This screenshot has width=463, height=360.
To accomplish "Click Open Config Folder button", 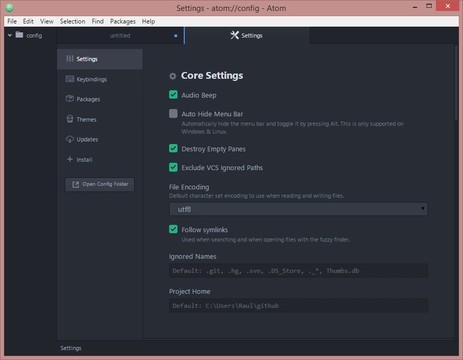I will pos(100,184).
